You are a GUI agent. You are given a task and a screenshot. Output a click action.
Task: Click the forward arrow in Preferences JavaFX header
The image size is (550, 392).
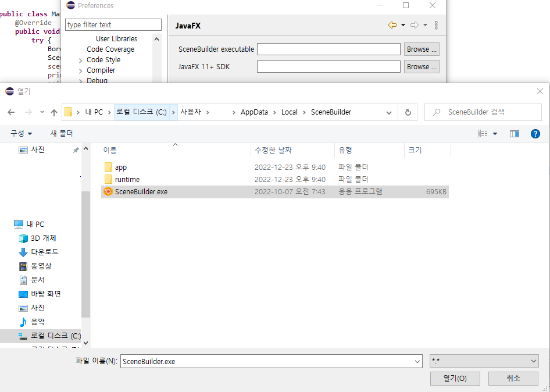pyautogui.click(x=415, y=25)
